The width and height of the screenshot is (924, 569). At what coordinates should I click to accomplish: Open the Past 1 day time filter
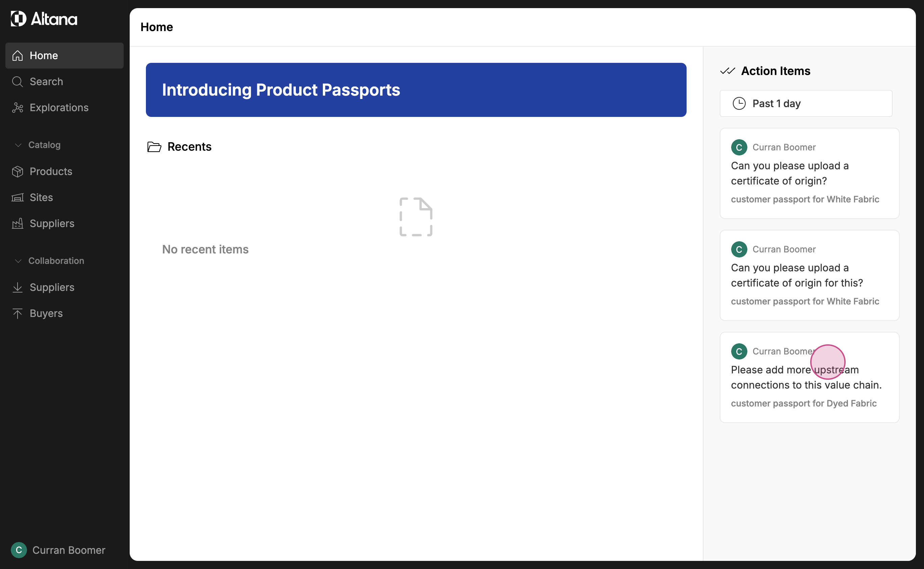(805, 103)
